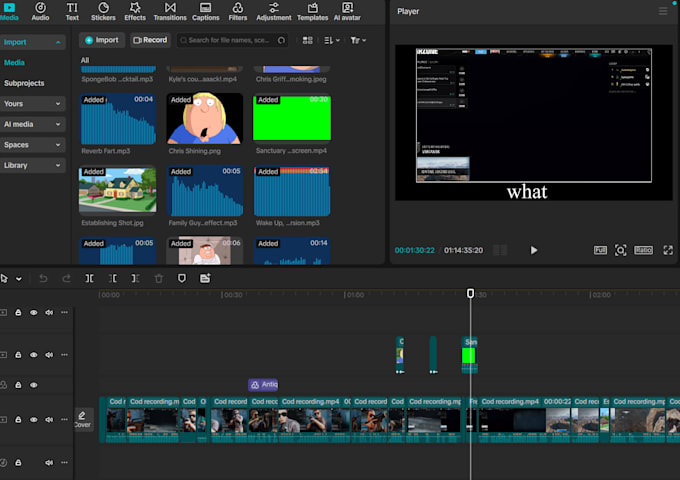Image resolution: width=680 pixels, height=480 pixels.
Task: Delete right of playhead
Action: pyautogui.click(x=135, y=278)
